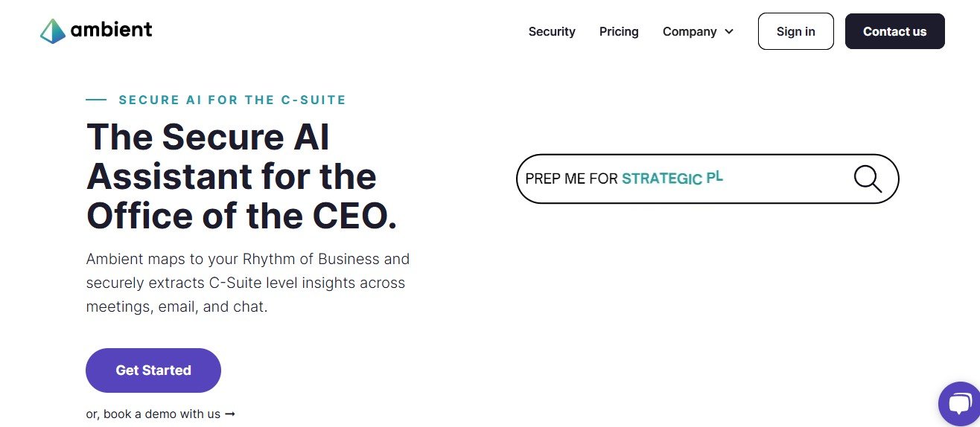Image resolution: width=980 pixels, height=427 pixels.
Task: Click the arrow icon after book a demo
Action: (230, 414)
